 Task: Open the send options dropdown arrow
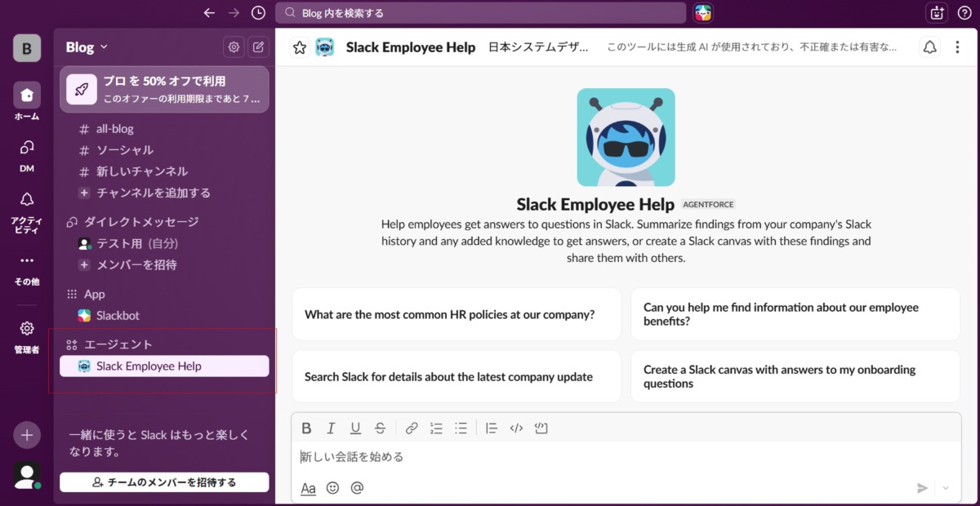coord(946,488)
